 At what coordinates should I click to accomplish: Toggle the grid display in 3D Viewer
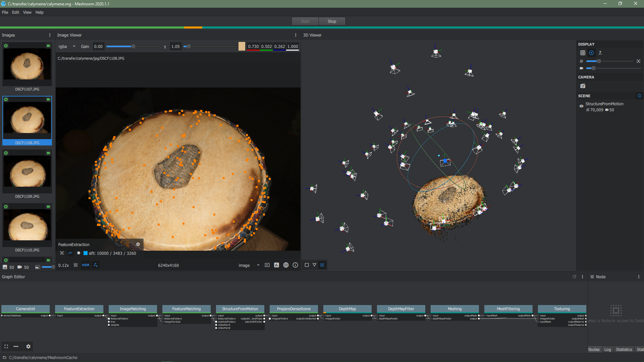[583, 53]
